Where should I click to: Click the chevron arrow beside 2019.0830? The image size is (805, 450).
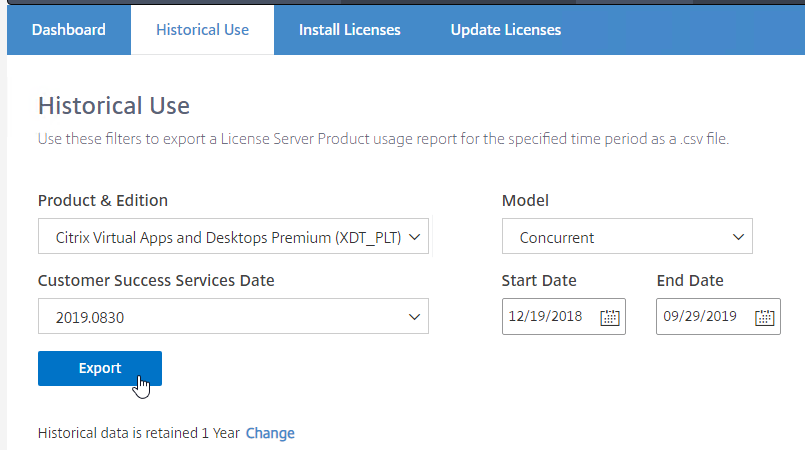(414, 317)
